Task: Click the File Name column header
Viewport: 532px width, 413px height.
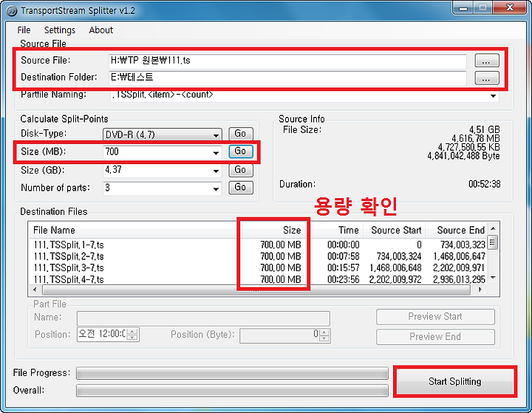Action: tap(134, 230)
